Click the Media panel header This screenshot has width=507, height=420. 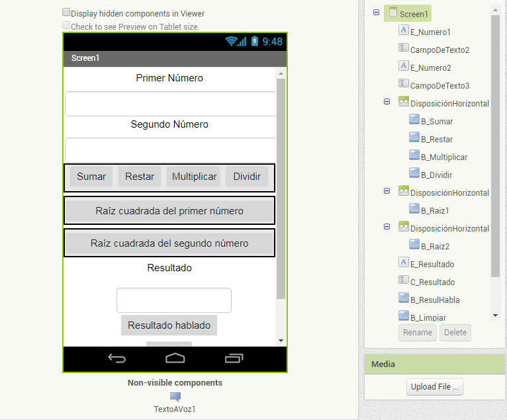tap(434, 364)
